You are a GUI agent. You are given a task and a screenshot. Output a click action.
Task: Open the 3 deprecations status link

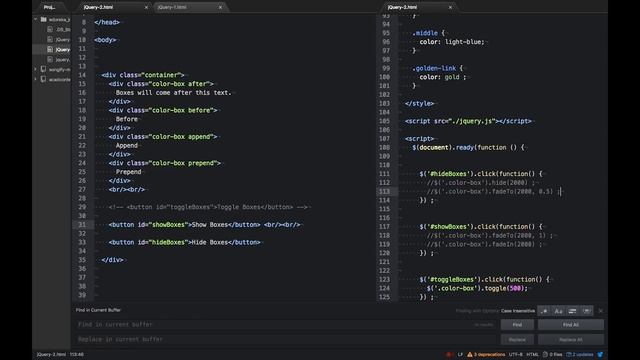(x=489, y=354)
